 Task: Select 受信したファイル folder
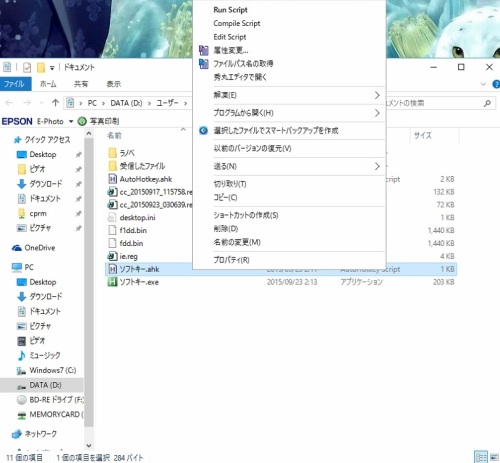point(137,166)
